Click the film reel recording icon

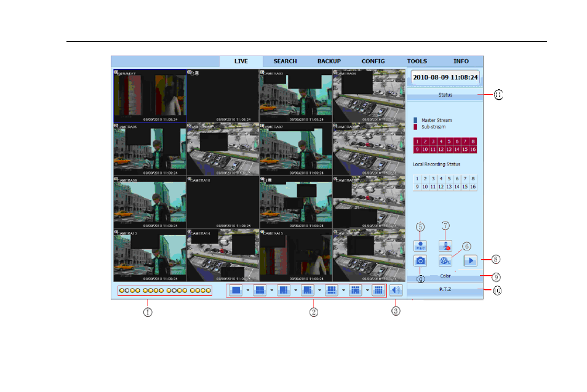[x=445, y=260]
